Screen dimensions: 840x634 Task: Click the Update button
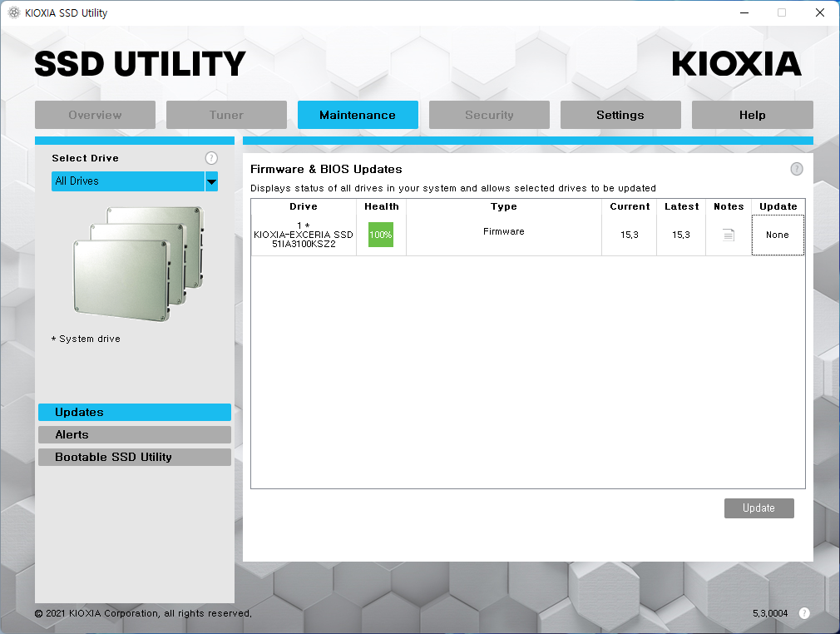coord(758,508)
